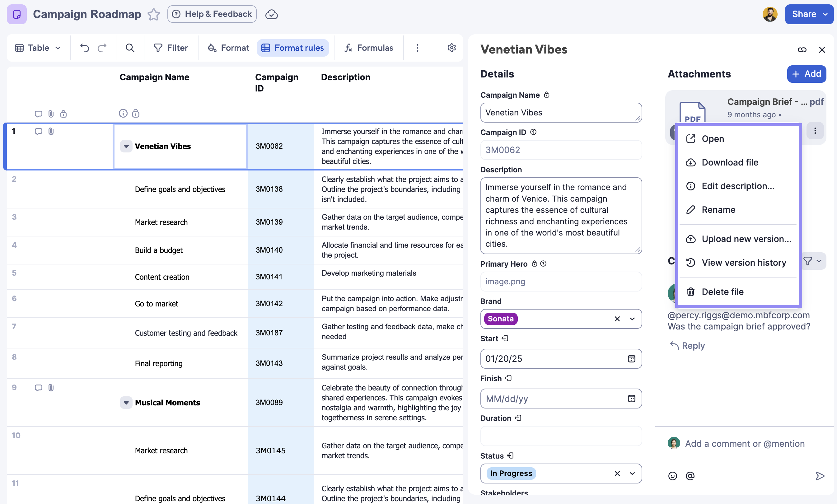Click the Campaign ID help icon
The image size is (837, 504).
coord(533,133)
